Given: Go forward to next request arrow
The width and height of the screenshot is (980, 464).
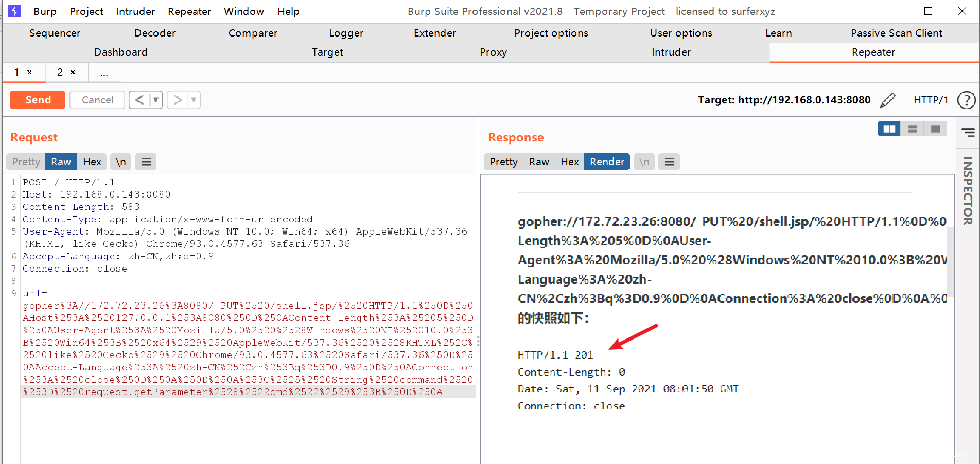Looking at the screenshot, I should click(178, 100).
